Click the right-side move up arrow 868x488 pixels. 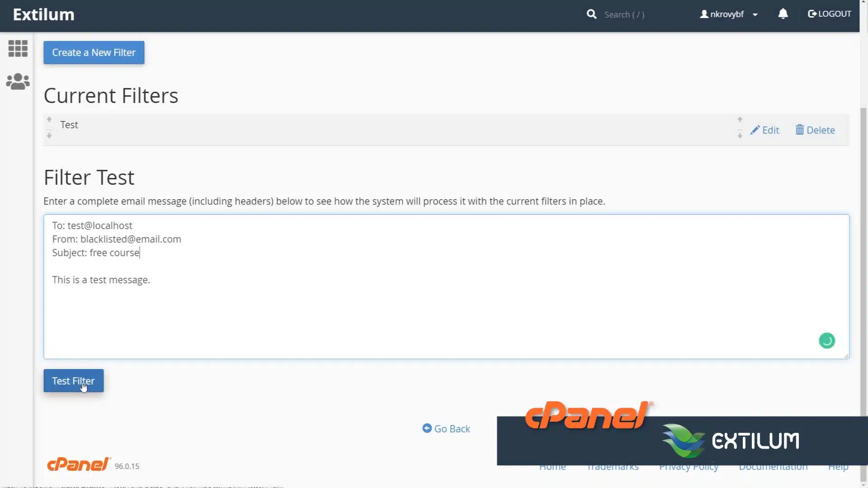[740, 120]
